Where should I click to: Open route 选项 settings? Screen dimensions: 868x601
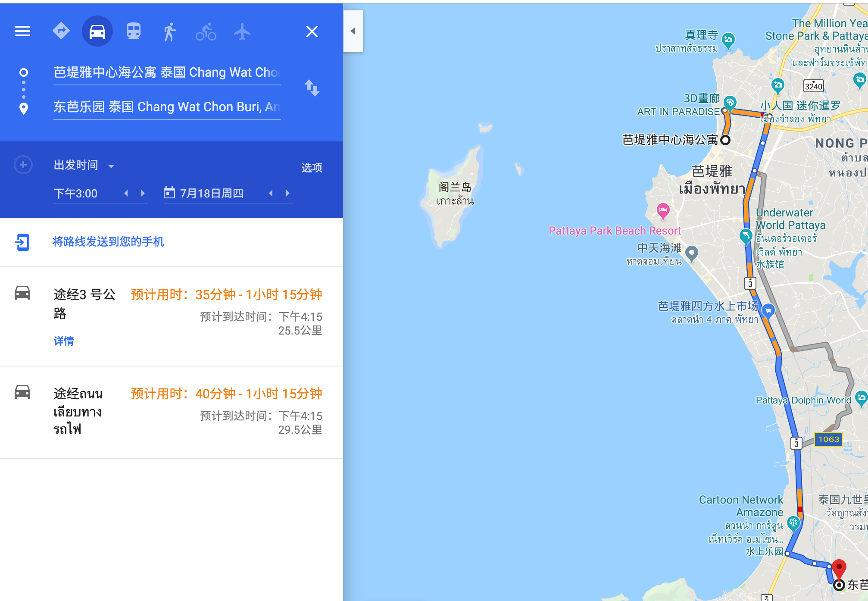[312, 168]
